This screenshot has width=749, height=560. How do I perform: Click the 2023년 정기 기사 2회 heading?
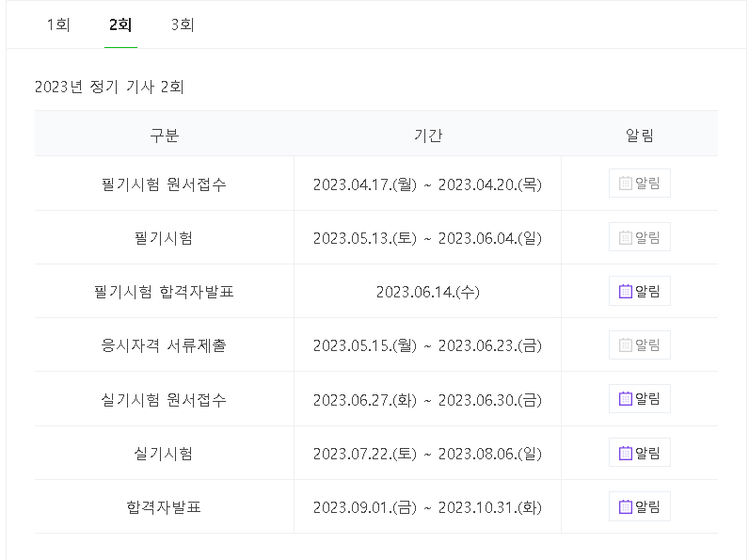109,87
